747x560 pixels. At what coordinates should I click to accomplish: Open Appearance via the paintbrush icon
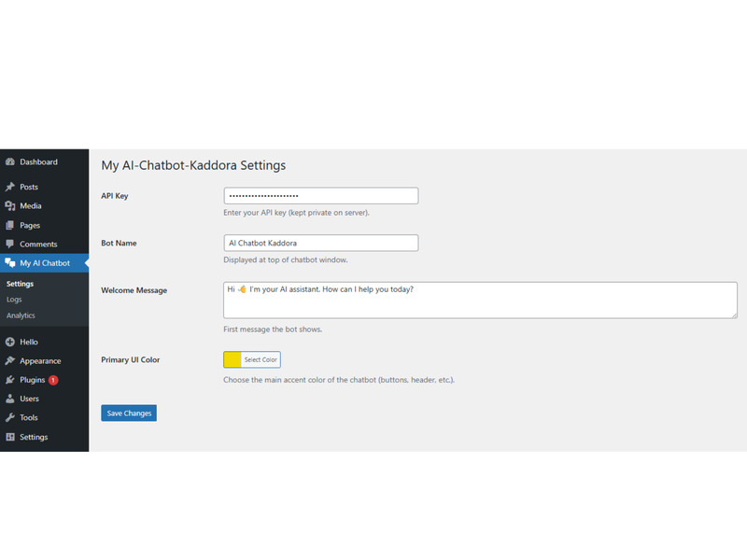click(x=9, y=360)
